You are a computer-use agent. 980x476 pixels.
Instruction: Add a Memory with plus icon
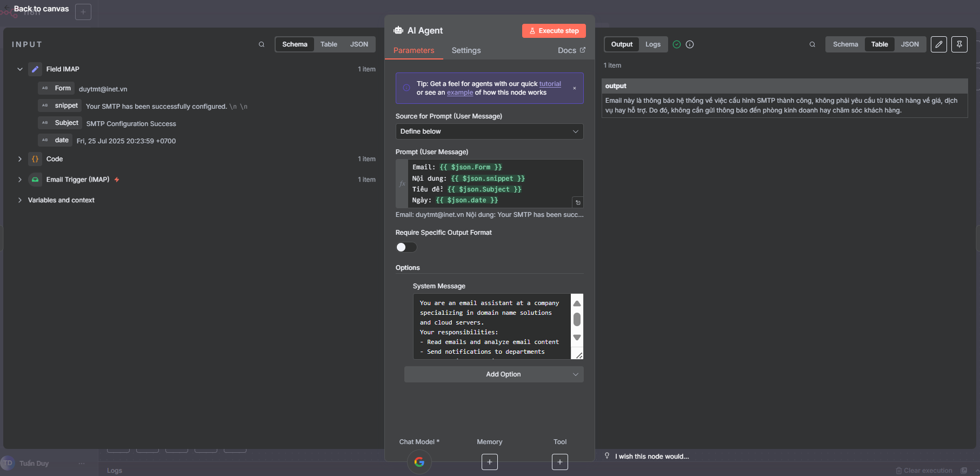(490, 462)
